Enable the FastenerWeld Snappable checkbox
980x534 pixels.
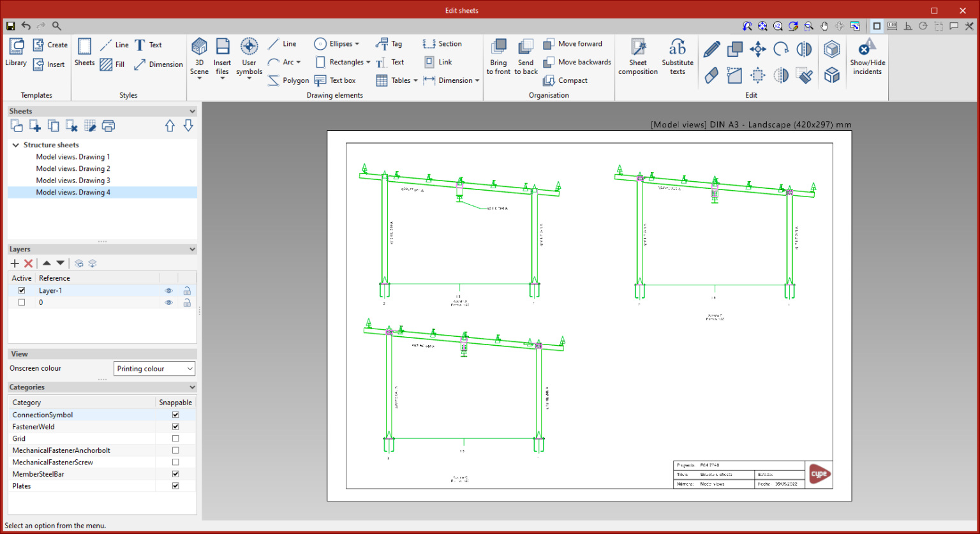[x=175, y=426]
